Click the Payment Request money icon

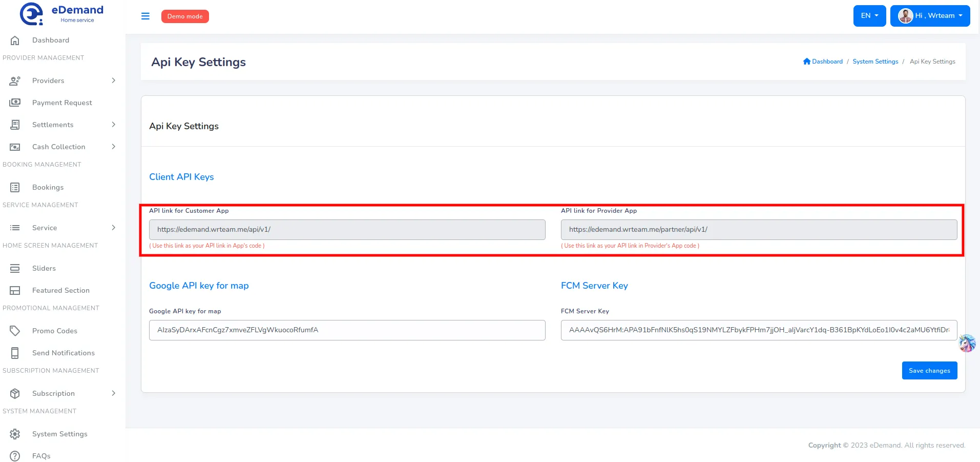click(x=15, y=103)
